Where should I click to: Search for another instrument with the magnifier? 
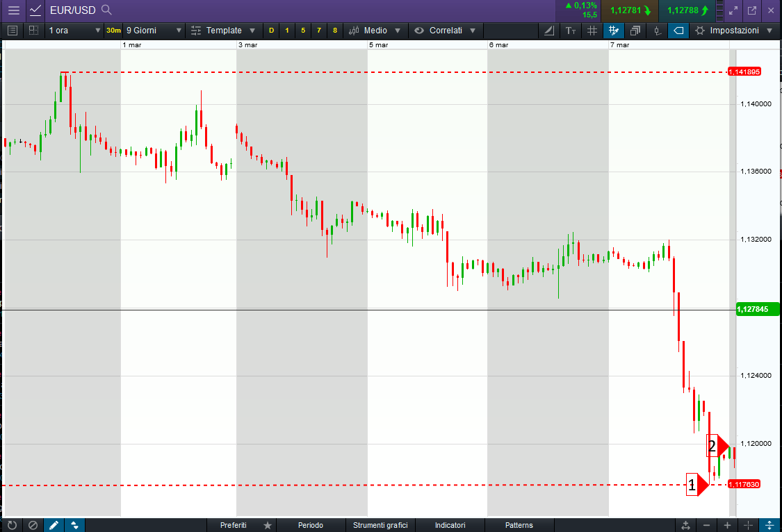click(106, 10)
